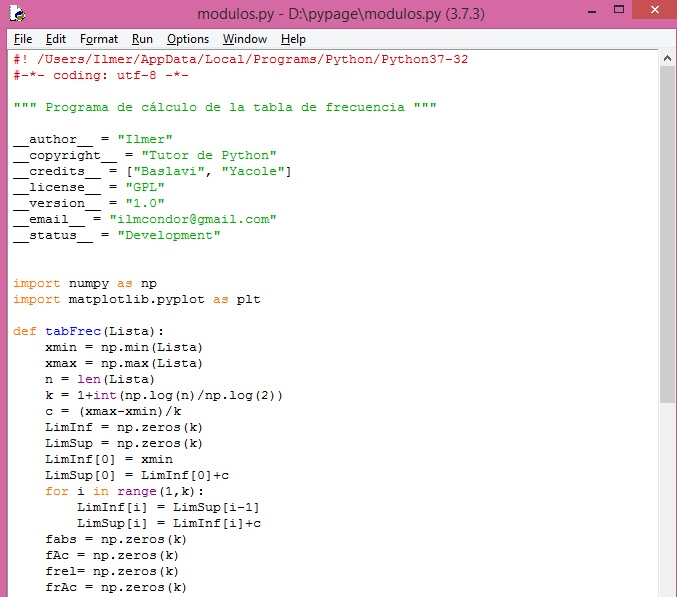Image resolution: width=677 pixels, height=597 pixels.
Task: Click the __version__ = "1.0" line
Action: [x=89, y=203]
